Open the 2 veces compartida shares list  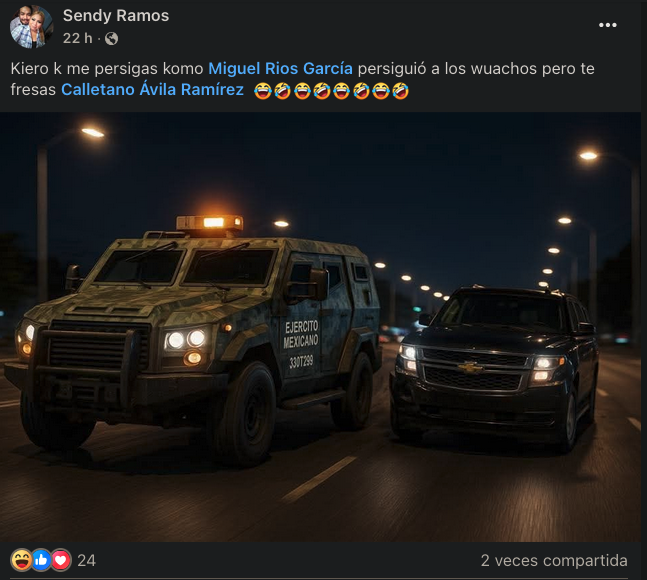tap(554, 561)
